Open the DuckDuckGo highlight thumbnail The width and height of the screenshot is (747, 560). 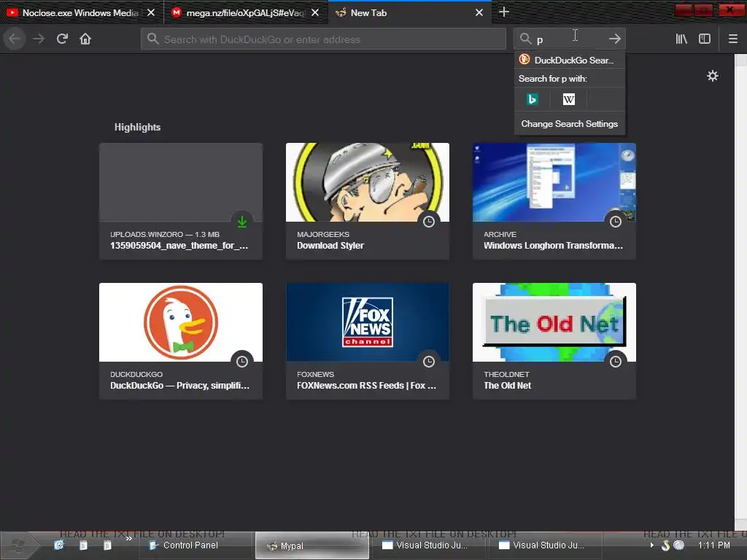click(181, 322)
